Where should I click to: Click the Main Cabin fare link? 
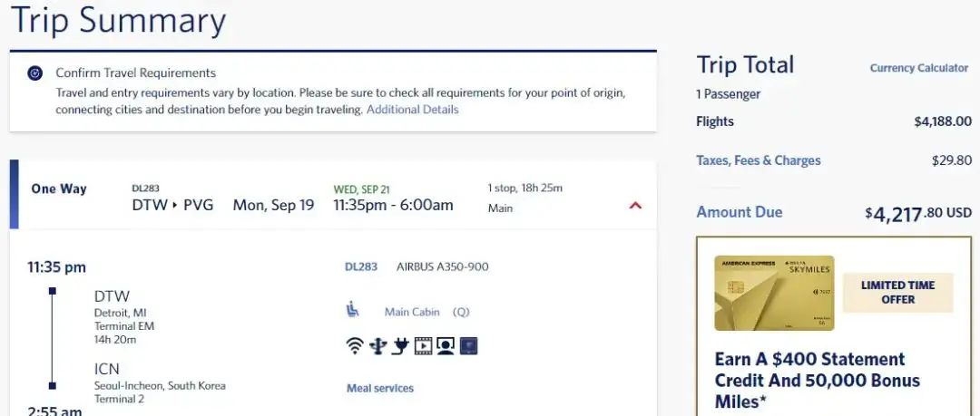[x=412, y=312]
